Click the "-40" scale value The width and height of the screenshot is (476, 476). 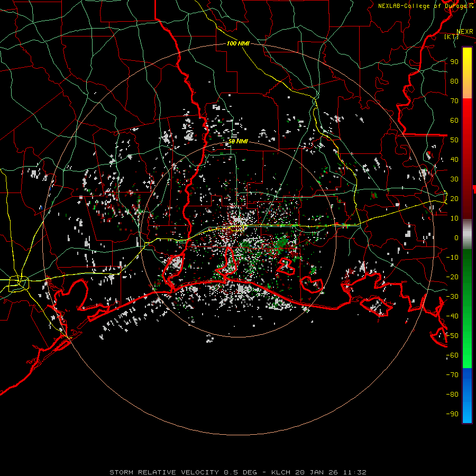[452, 316]
